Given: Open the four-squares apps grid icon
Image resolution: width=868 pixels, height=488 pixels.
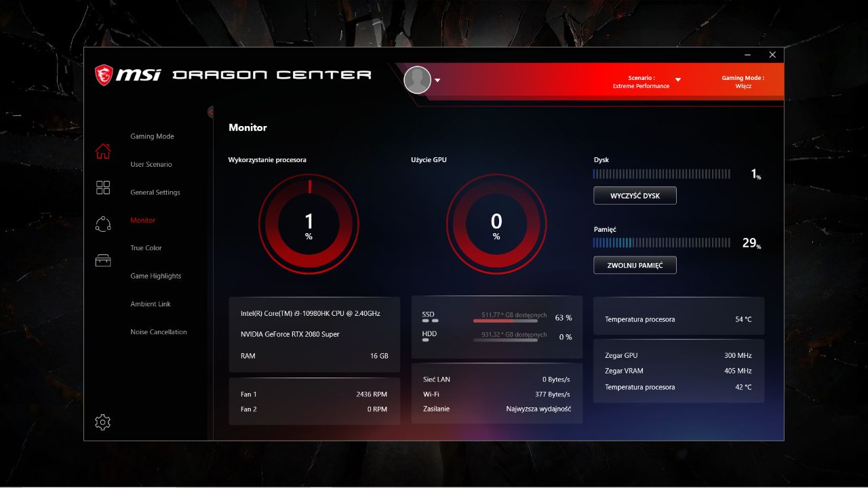Looking at the screenshot, I should click(x=103, y=188).
